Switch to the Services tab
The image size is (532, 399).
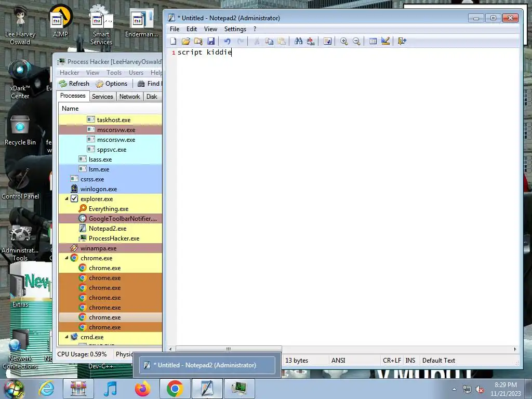[x=102, y=97]
